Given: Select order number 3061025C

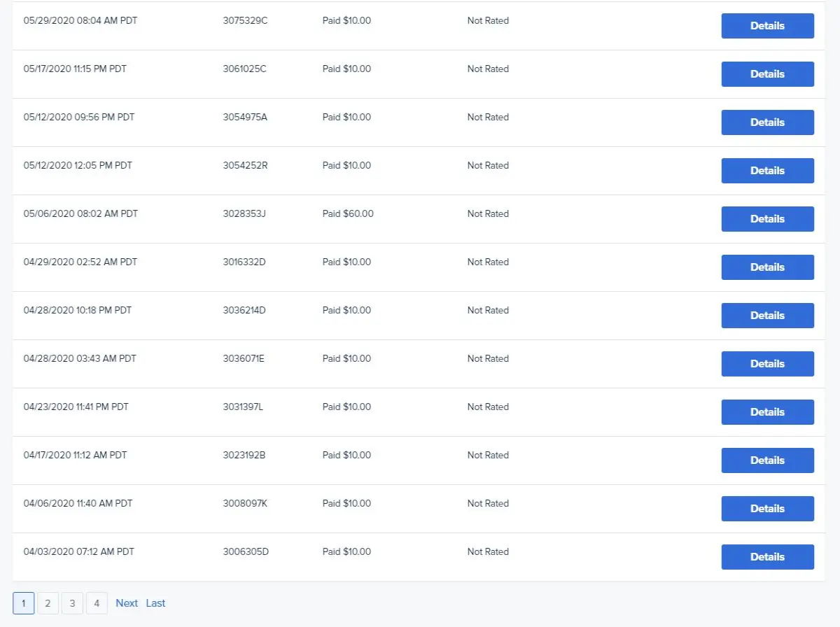Looking at the screenshot, I should [x=244, y=69].
